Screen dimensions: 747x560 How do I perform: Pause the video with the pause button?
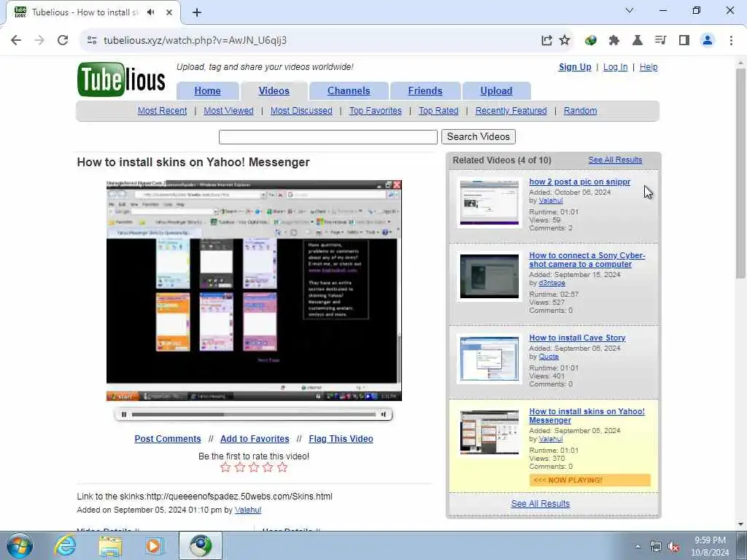[124, 414]
